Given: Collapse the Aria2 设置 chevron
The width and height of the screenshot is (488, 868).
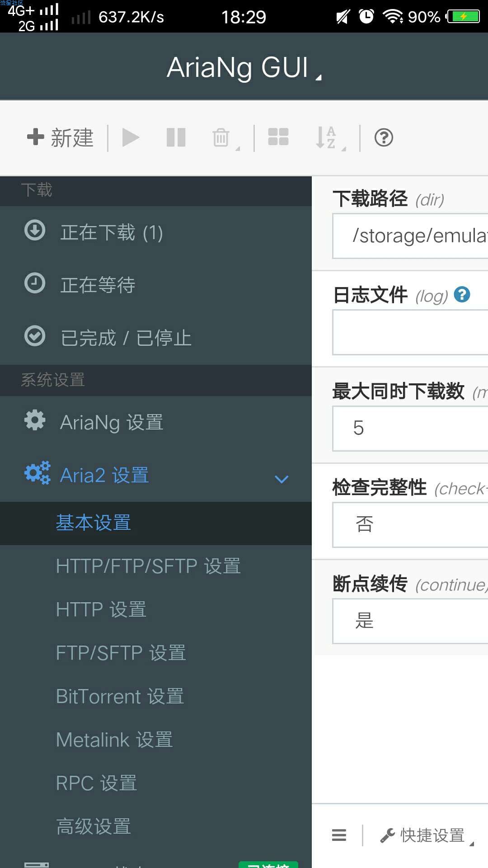Looking at the screenshot, I should (282, 479).
